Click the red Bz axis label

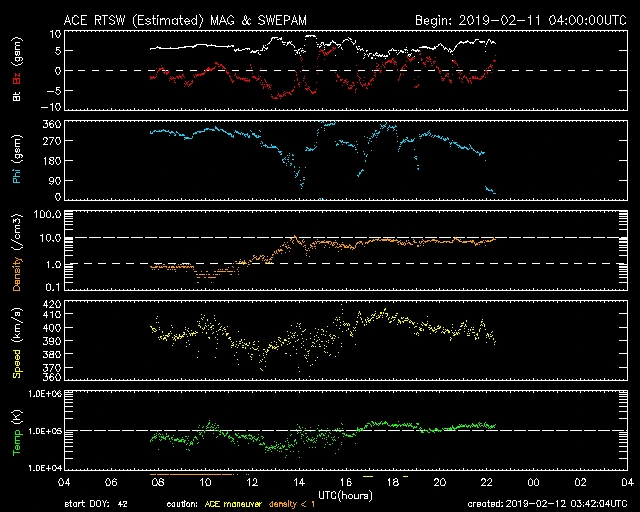[x=17, y=77]
